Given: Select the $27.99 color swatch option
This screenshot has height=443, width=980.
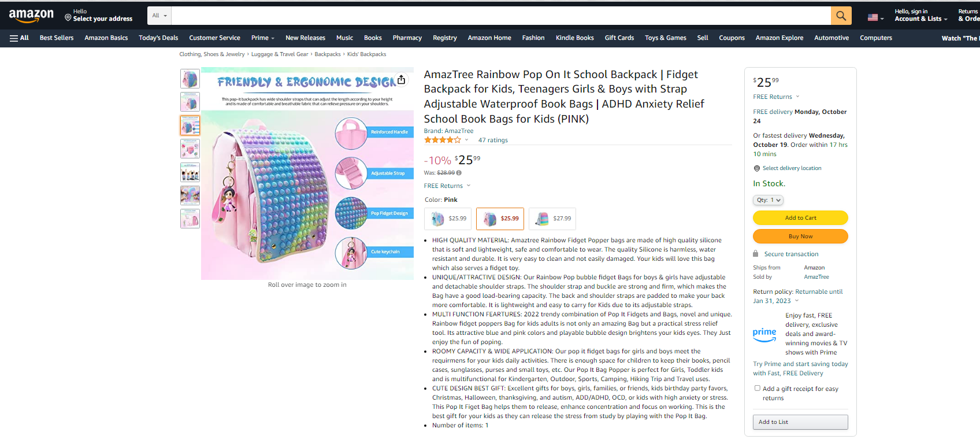Looking at the screenshot, I should click(552, 219).
